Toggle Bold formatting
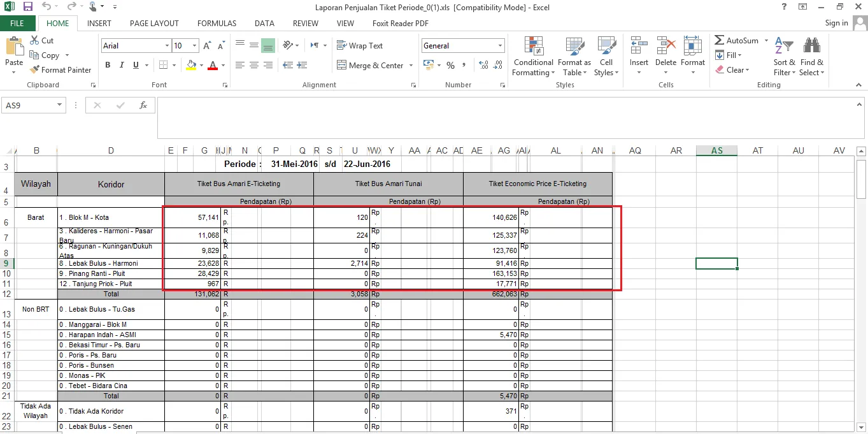Image resolution: width=868 pixels, height=434 pixels. (x=108, y=65)
